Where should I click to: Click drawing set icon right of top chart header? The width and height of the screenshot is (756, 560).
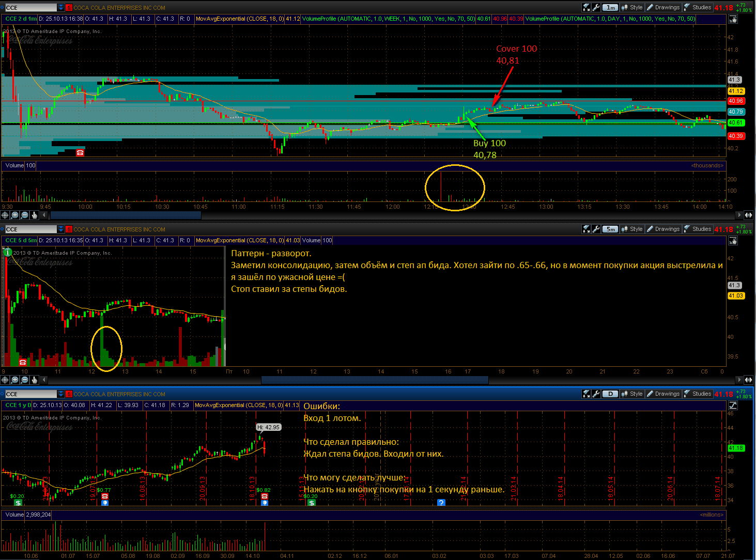[x=733, y=19]
